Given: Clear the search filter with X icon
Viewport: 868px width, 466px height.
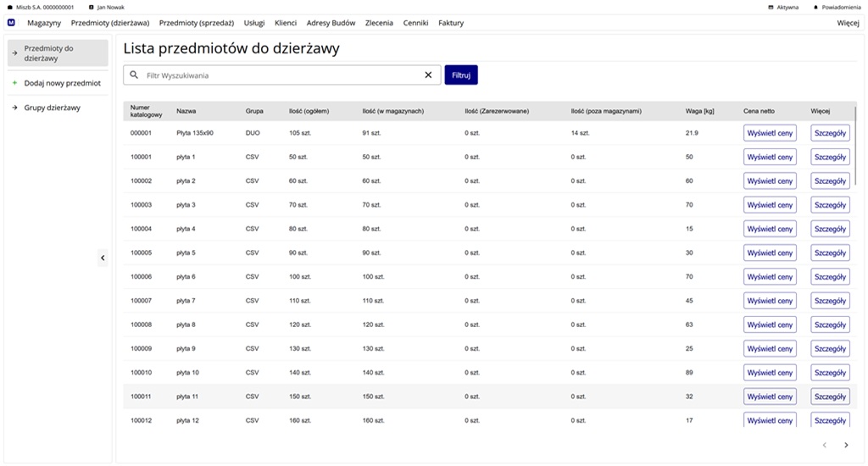Looking at the screenshot, I should (428, 75).
